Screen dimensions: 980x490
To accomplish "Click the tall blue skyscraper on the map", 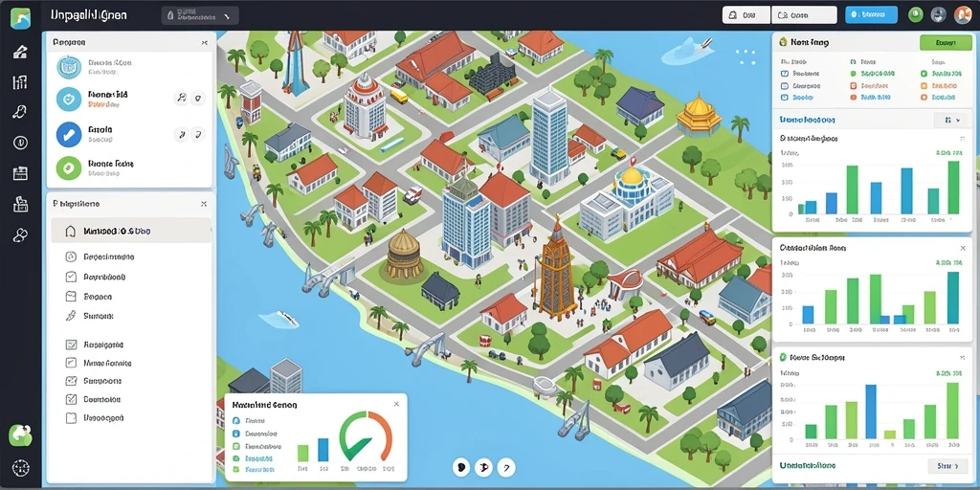I will pos(548,136).
